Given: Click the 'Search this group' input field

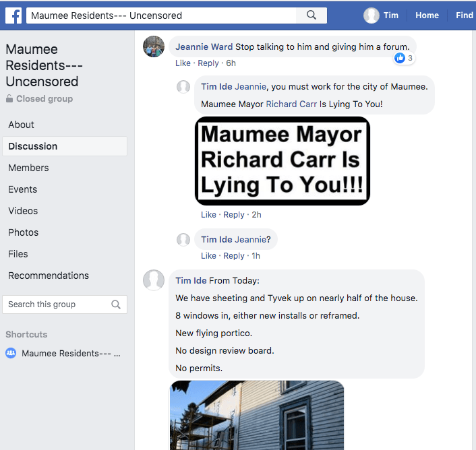Looking at the screenshot, I should (x=57, y=304).
